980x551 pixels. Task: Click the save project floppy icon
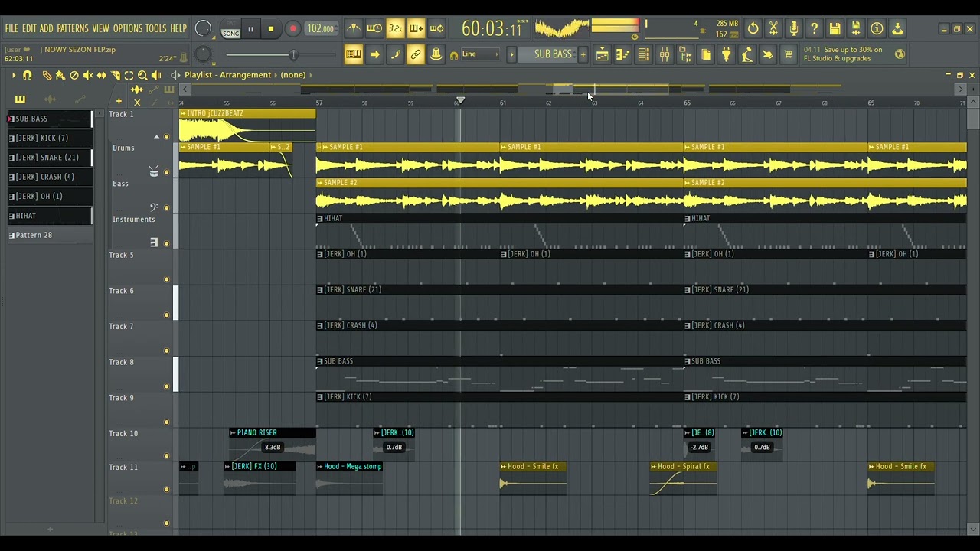835,29
